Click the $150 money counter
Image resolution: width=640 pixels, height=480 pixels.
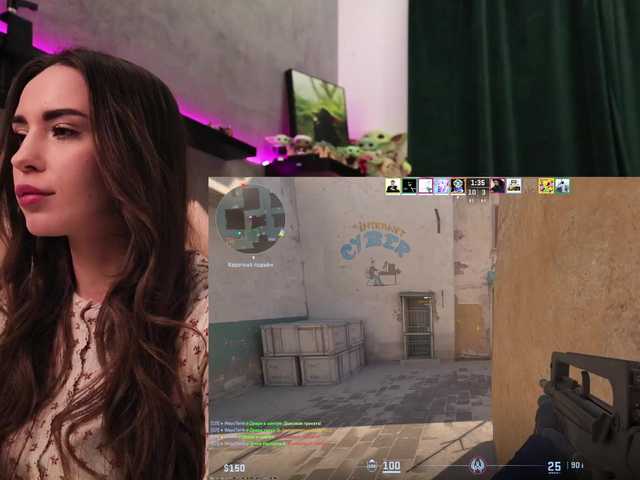point(234,468)
